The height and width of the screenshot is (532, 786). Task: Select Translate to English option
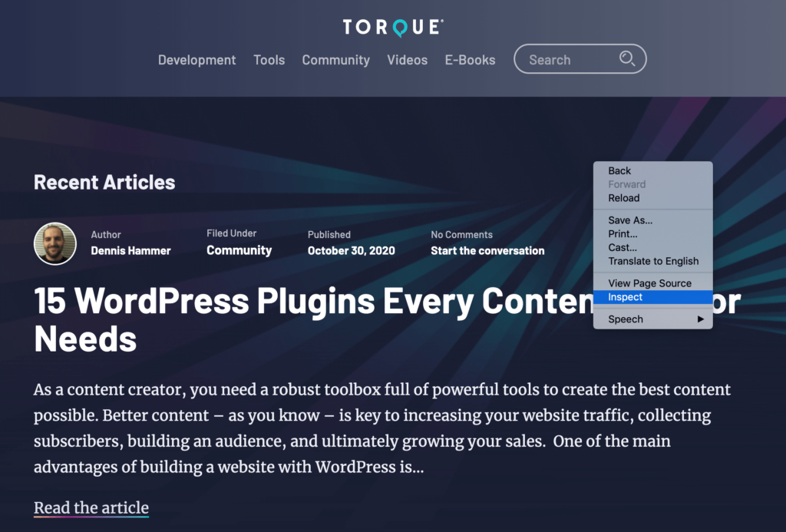652,261
